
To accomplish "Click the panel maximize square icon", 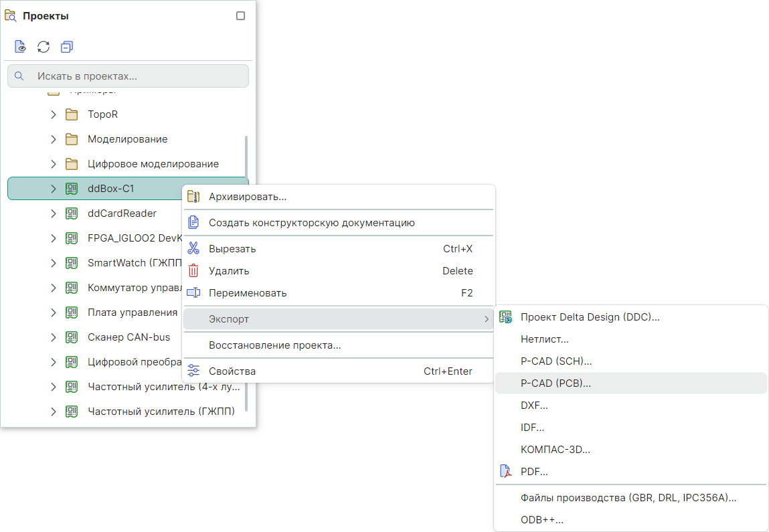I will click(x=241, y=16).
